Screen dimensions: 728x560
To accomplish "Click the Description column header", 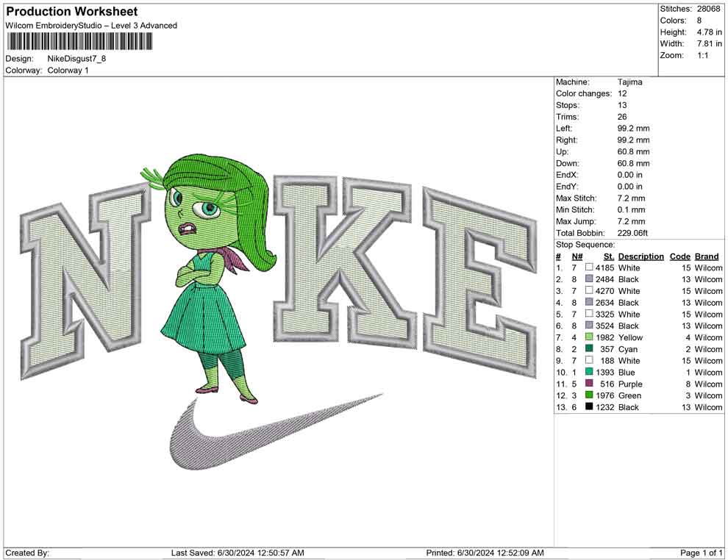I will click(640, 256).
